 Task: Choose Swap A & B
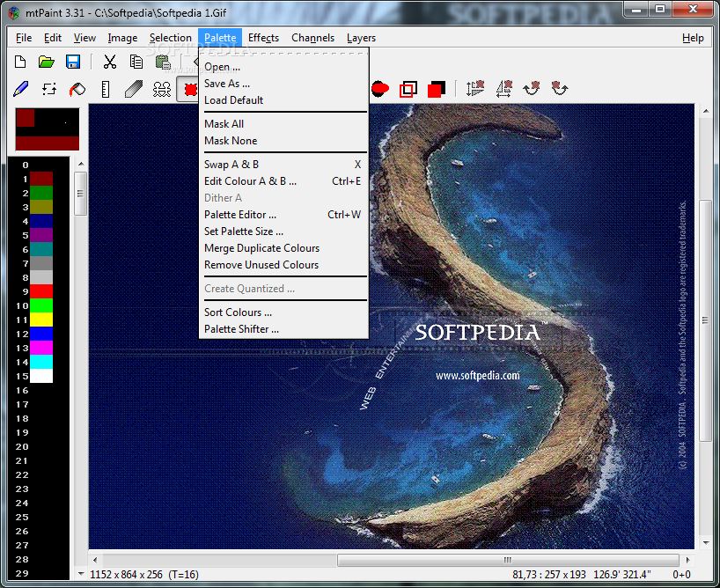pyautogui.click(x=283, y=165)
